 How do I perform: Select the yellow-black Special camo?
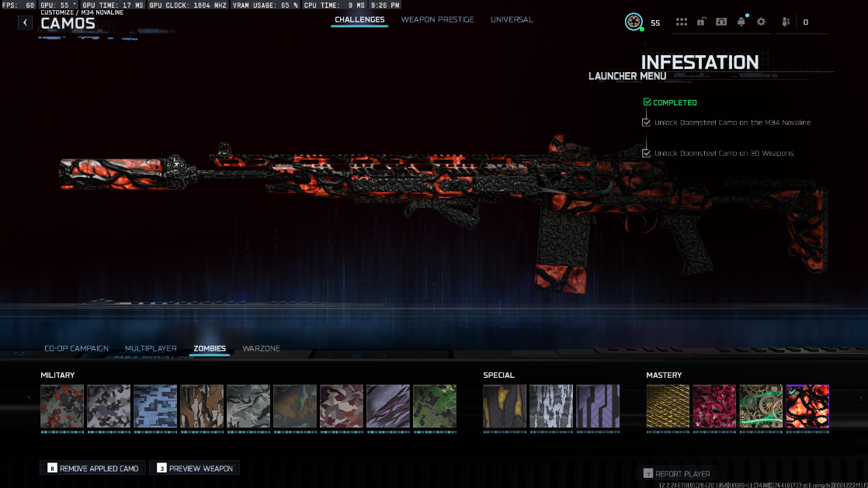[x=505, y=407]
